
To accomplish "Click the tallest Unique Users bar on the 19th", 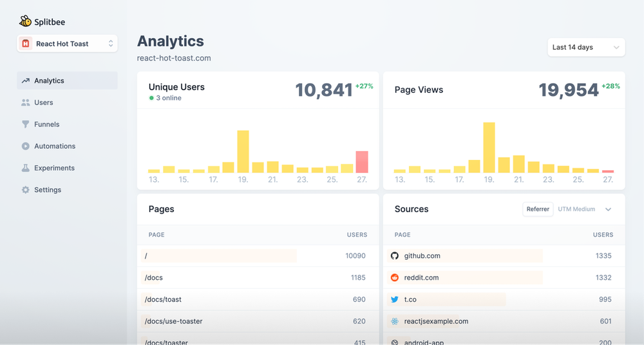I will pyautogui.click(x=243, y=152).
